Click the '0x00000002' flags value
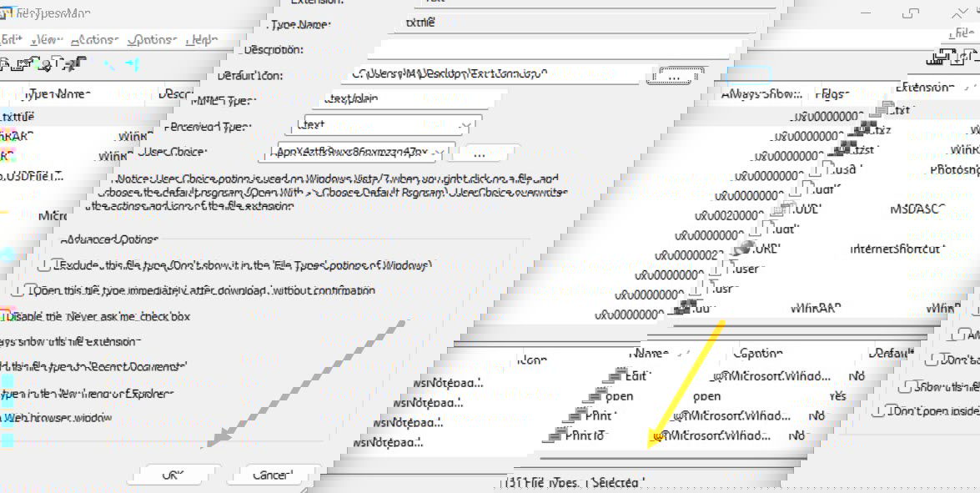This screenshot has width=980, height=493. pos(690,255)
